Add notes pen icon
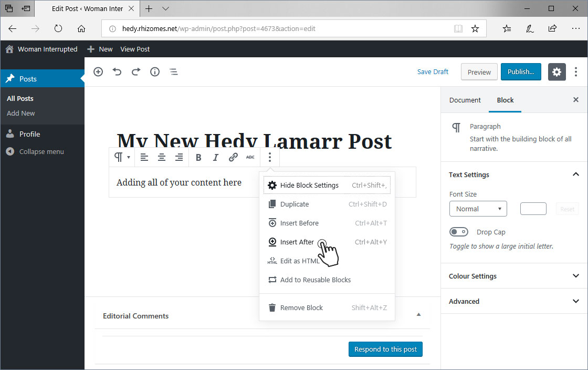 pyautogui.click(x=530, y=28)
